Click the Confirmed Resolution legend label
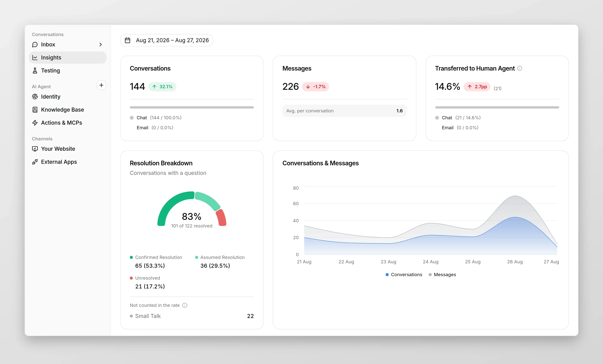This screenshot has height=364, width=603. 159,257
